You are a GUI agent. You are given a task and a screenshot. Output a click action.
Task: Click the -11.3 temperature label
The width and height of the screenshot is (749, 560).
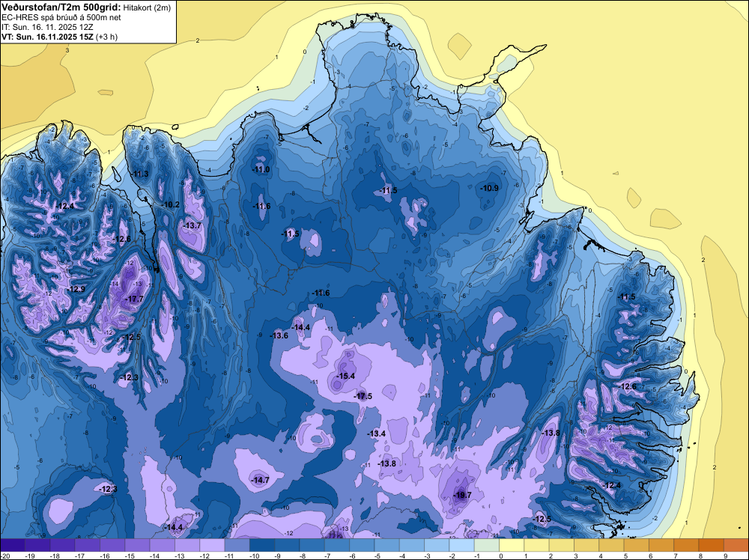coord(140,174)
